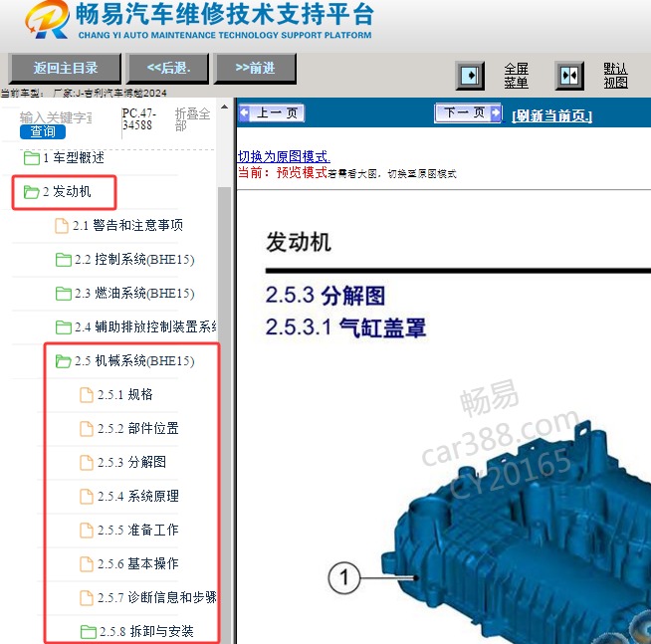Click the default view split icon

569,76
